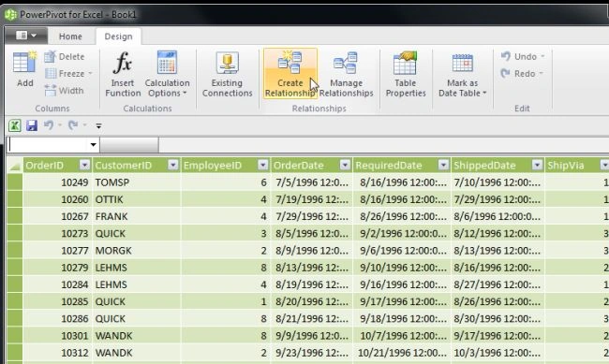The width and height of the screenshot is (609, 364).
Task: Open the PowerPivot file menu button
Action: click(26, 36)
